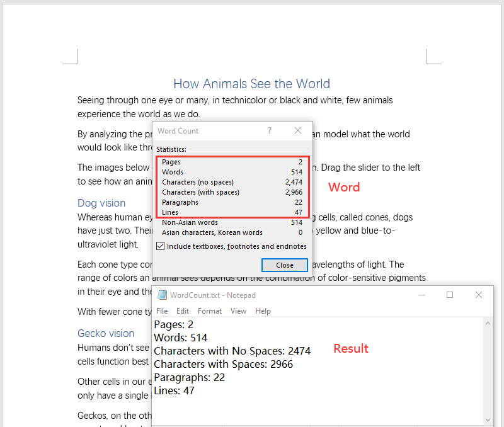Viewport: 504px width, 427px height.
Task: Click the Notepad icon in the title bar
Action: click(x=161, y=295)
